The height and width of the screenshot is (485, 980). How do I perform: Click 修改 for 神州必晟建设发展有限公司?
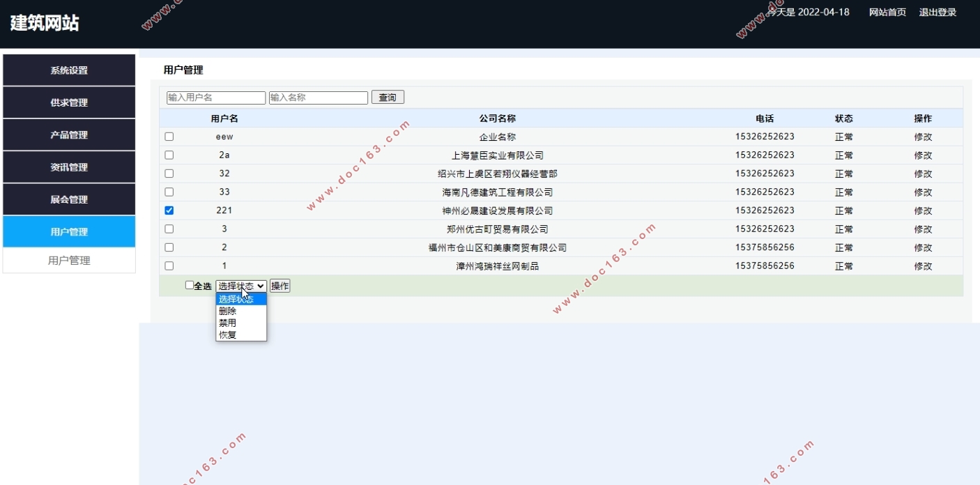tap(923, 210)
